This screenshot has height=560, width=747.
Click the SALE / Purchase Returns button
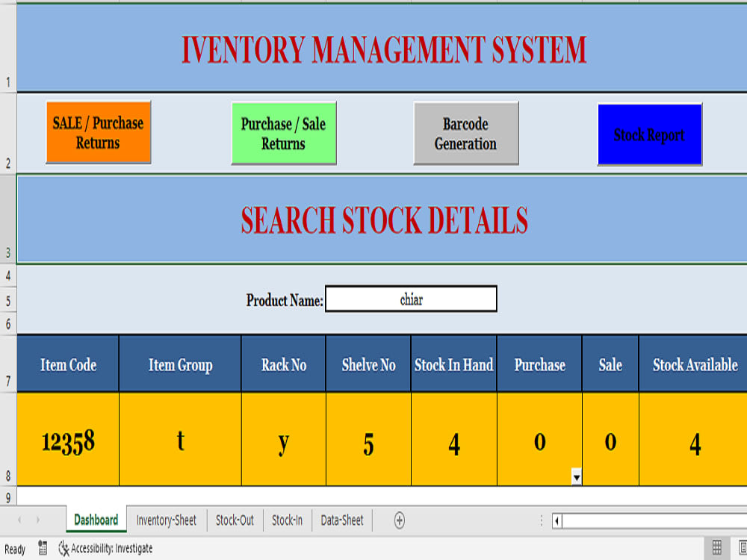tap(98, 131)
